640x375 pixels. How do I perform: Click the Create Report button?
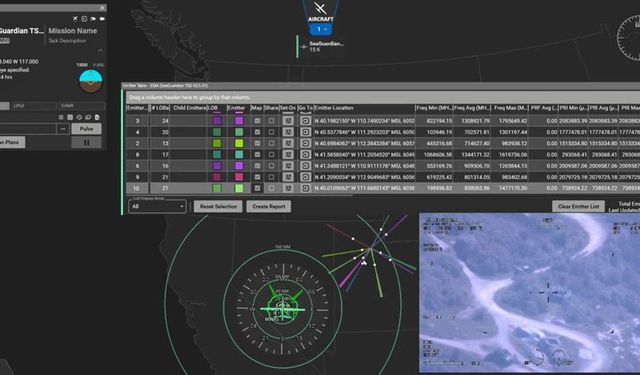pos(269,206)
